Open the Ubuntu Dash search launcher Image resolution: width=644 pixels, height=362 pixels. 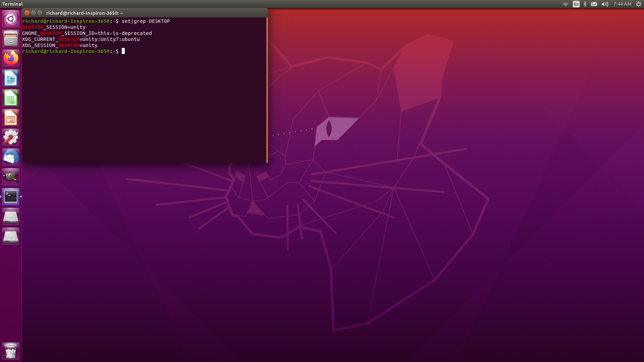[11, 19]
